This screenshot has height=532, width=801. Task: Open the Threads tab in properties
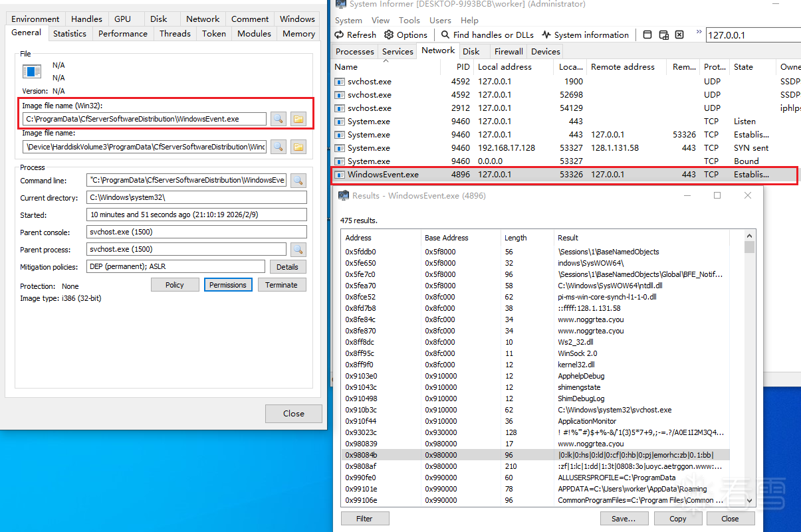[x=175, y=33]
